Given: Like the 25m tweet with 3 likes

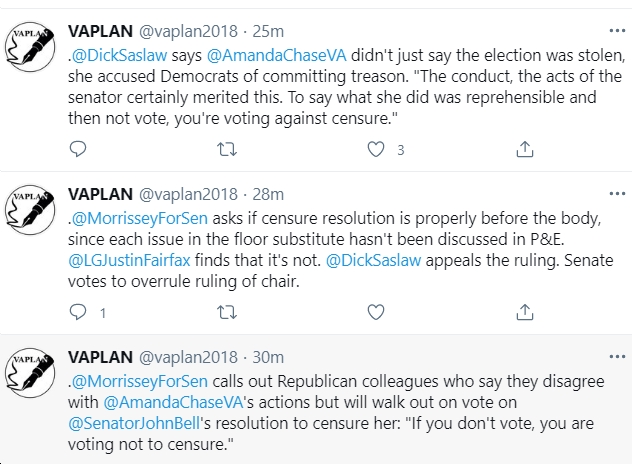Looking at the screenshot, I should click(x=376, y=150).
